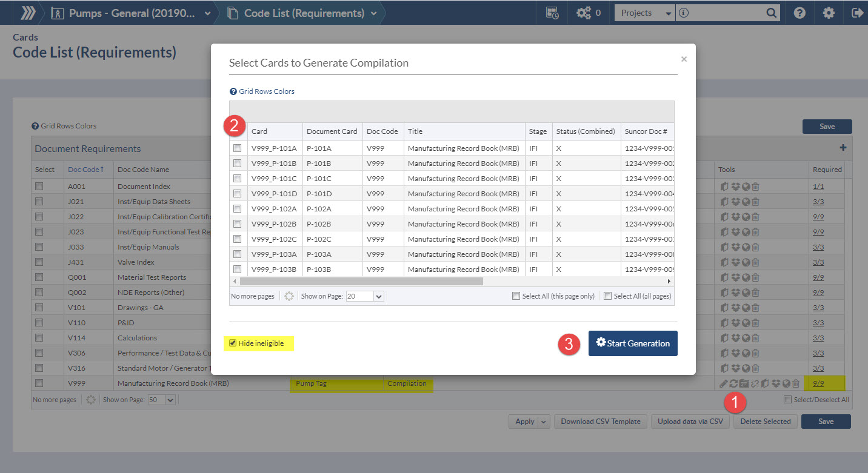This screenshot has height=473, width=868.
Task: Sort by the Title column header
Action: (x=464, y=131)
